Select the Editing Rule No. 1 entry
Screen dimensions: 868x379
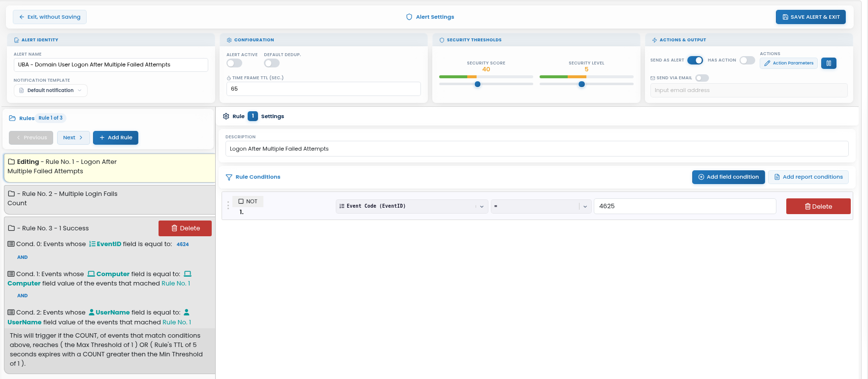[x=109, y=167]
